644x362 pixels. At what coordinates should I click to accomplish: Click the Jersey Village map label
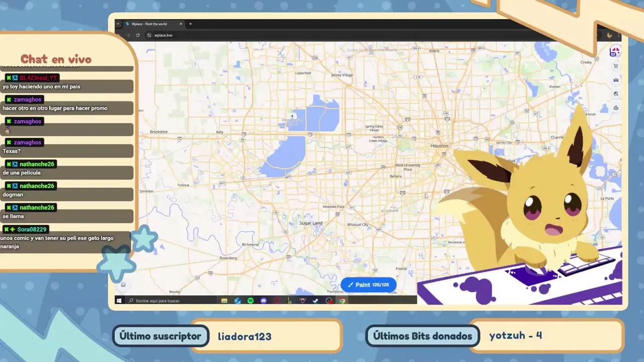[x=342, y=75]
